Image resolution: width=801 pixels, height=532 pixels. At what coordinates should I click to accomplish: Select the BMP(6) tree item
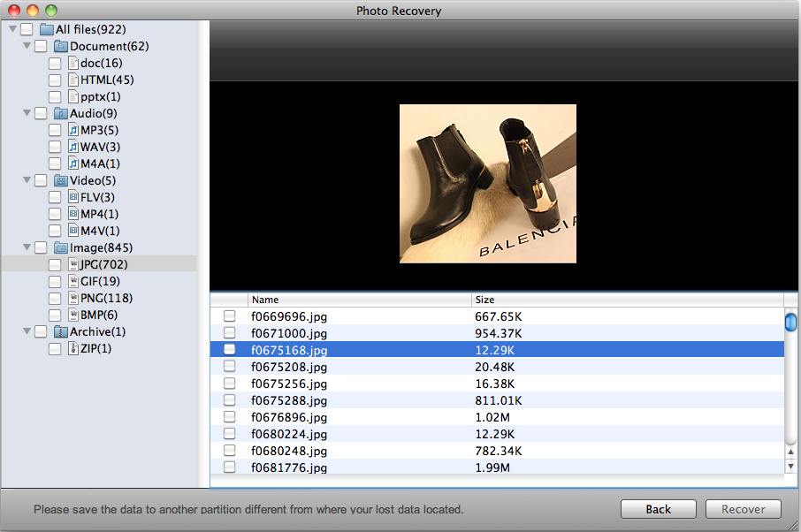tap(99, 315)
